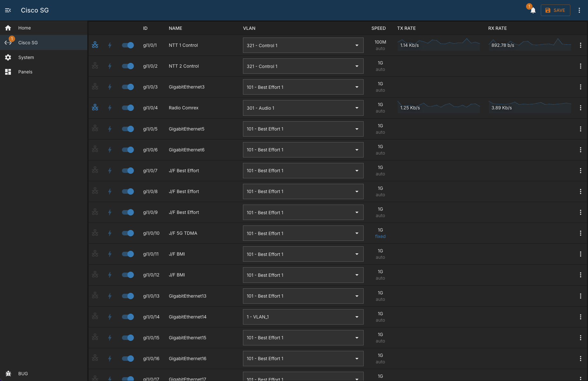This screenshot has width=588, height=381.
Task: Open row menu for gi1/0/12
Action: [x=580, y=275]
